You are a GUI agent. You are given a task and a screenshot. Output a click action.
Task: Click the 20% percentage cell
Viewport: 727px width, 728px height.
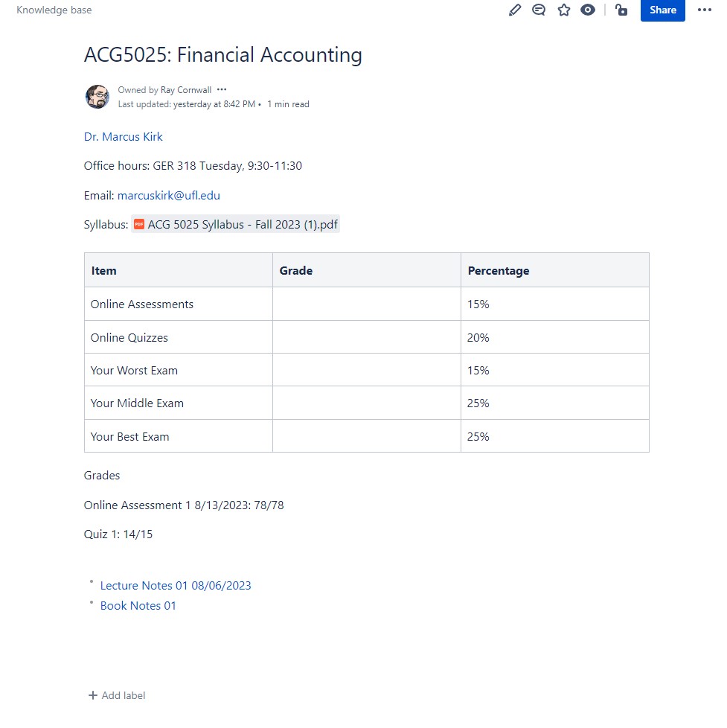[x=555, y=337]
